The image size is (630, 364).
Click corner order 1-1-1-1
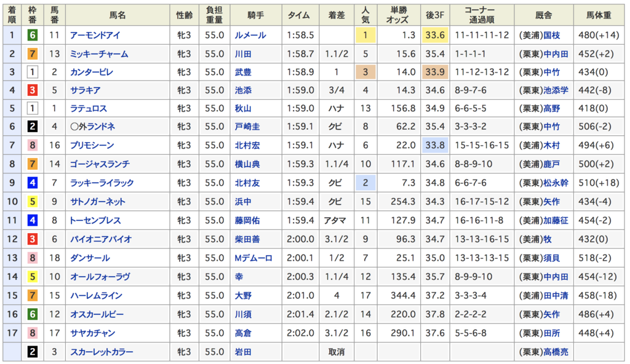point(471,54)
